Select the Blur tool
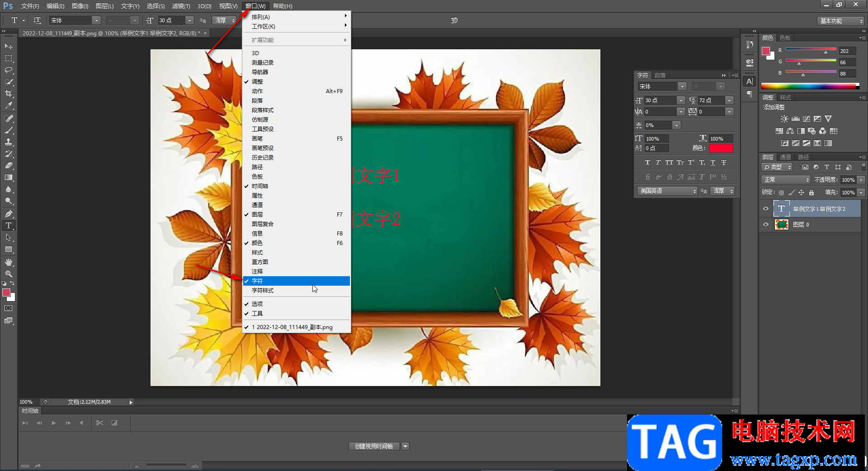This screenshot has width=868, height=471. pyautogui.click(x=9, y=189)
